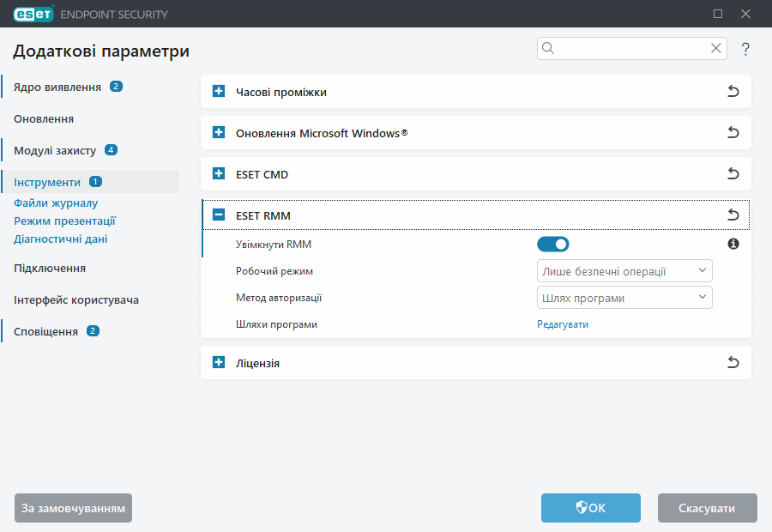Image resolution: width=772 pixels, height=532 pixels.
Task: Revert the ESET RMM section settings
Action: coord(733,215)
